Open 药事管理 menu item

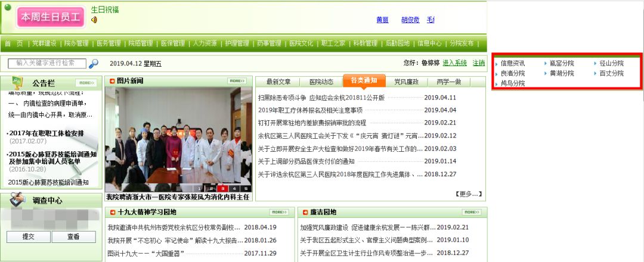tap(269, 43)
